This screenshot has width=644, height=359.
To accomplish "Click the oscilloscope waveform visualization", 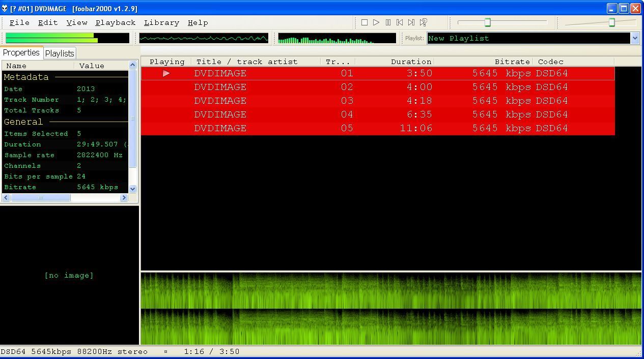I will click(204, 38).
